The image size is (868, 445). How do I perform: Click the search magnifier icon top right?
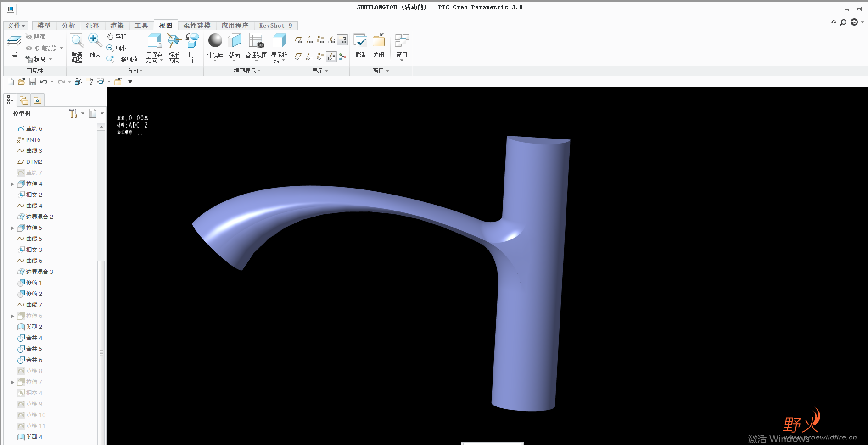point(843,22)
